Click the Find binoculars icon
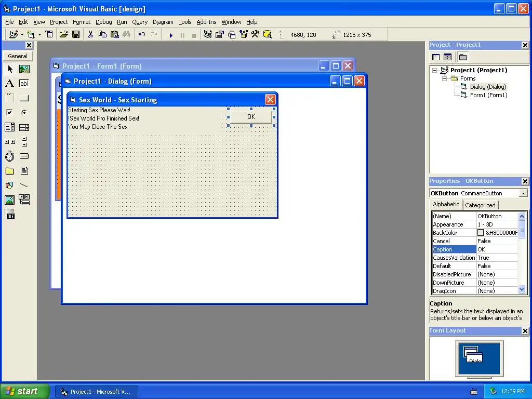This screenshot has width=532, height=399. (127, 34)
